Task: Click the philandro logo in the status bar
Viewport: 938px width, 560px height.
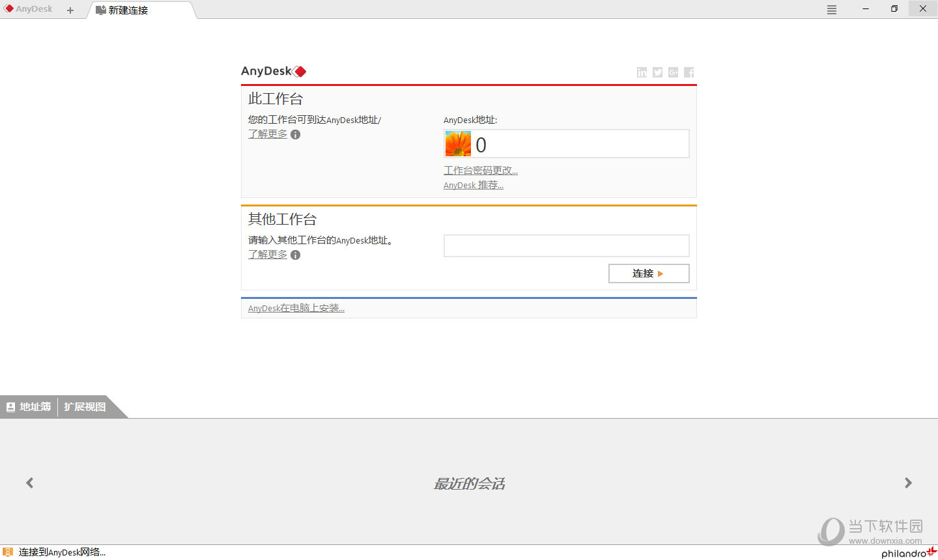Action: (x=909, y=553)
